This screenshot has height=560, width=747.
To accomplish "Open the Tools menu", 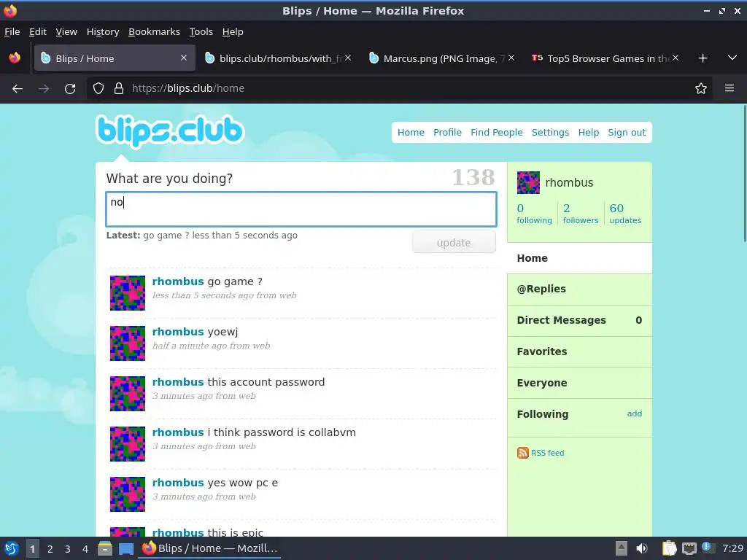I will tap(201, 32).
